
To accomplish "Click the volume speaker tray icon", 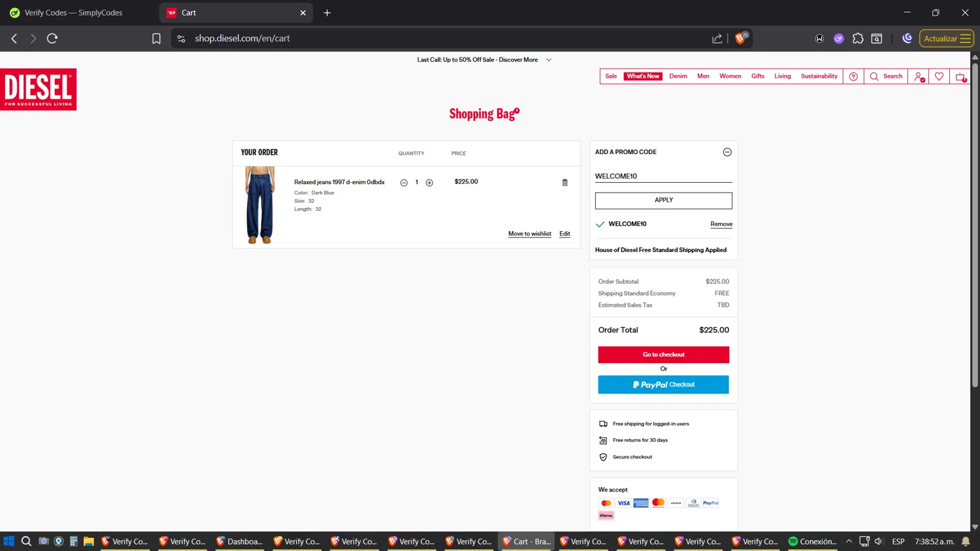I will (879, 541).
